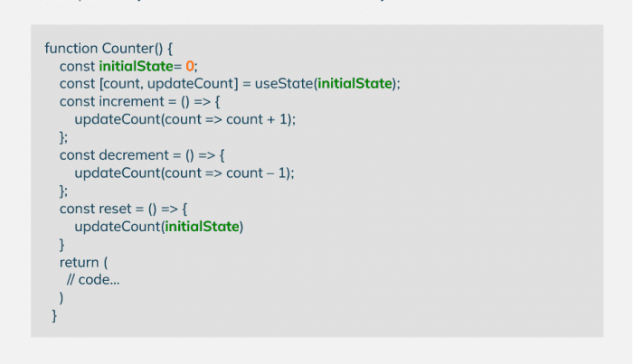Click the 'const reset' declaration
The height and width of the screenshot is (364, 633).
[90, 209]
